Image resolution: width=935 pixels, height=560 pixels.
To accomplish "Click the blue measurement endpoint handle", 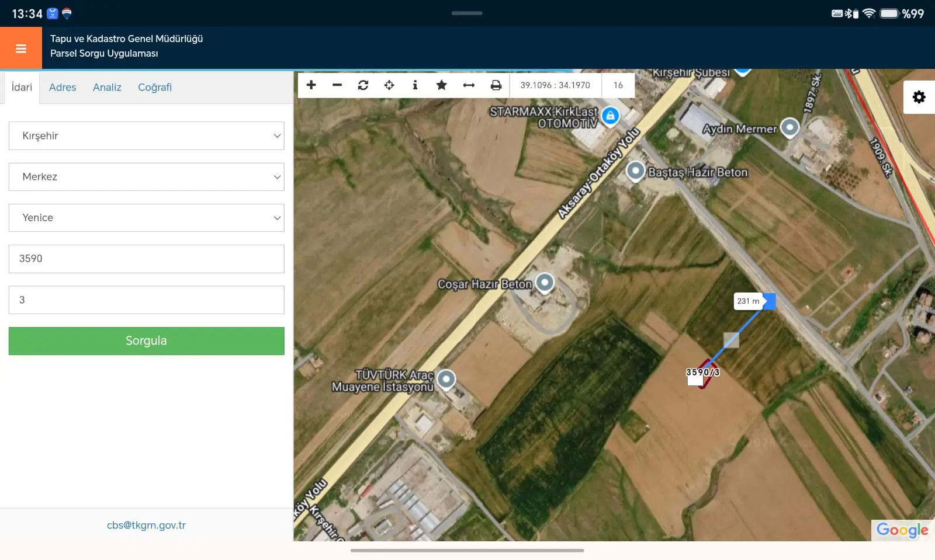I will click(769, 301).
